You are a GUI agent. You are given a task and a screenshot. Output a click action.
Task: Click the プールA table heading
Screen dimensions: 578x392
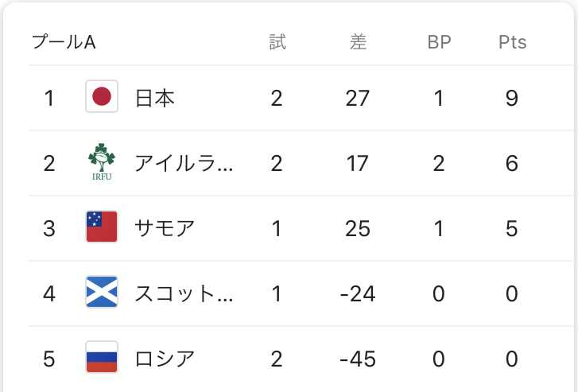64,42
